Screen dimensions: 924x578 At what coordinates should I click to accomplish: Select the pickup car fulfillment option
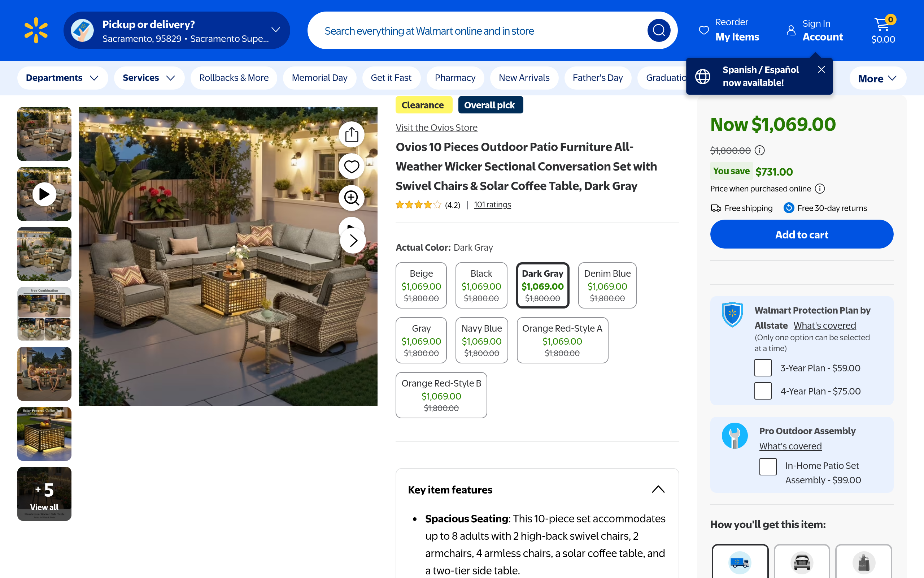(x=802, y=561)
